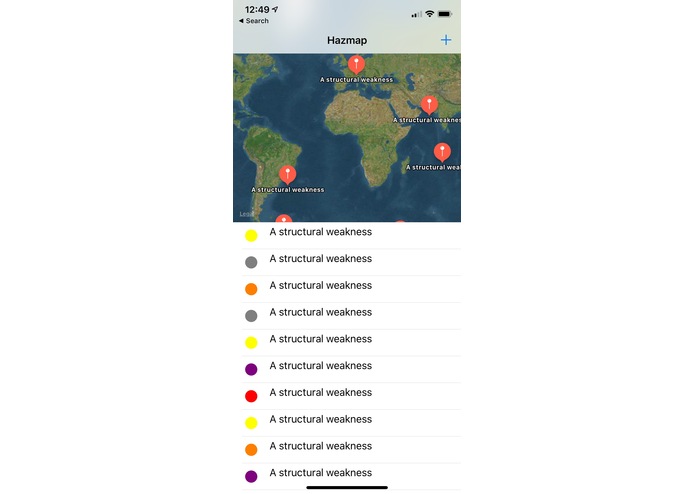695x494 pixels.
Task: Tap the plus icon to add hazard
Action: coord(445,40)
